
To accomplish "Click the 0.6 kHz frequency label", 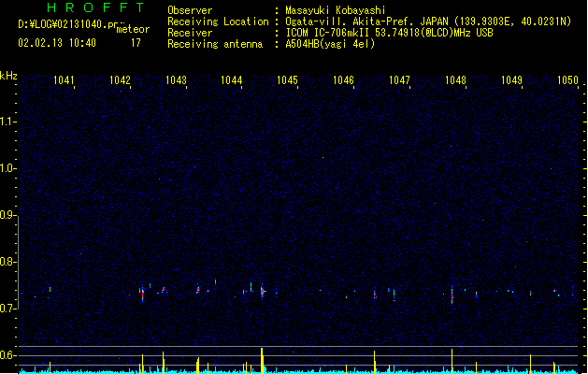I will pyautogui.click(x=7, y=355).
